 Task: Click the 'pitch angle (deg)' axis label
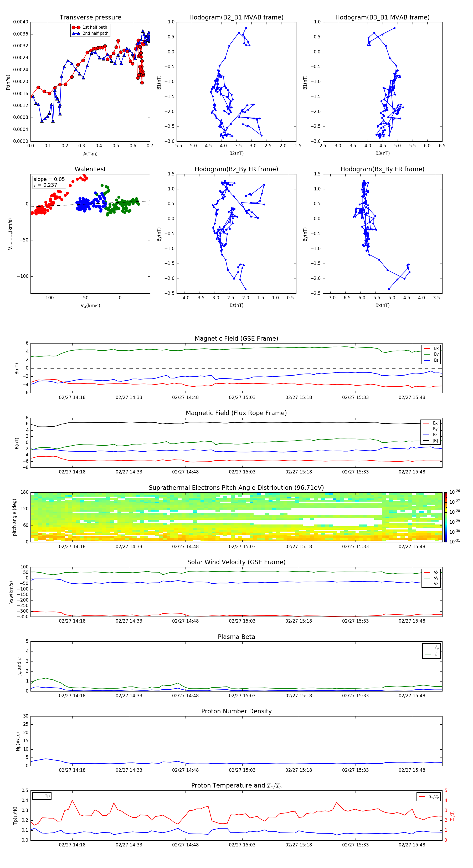pos(14,517)
